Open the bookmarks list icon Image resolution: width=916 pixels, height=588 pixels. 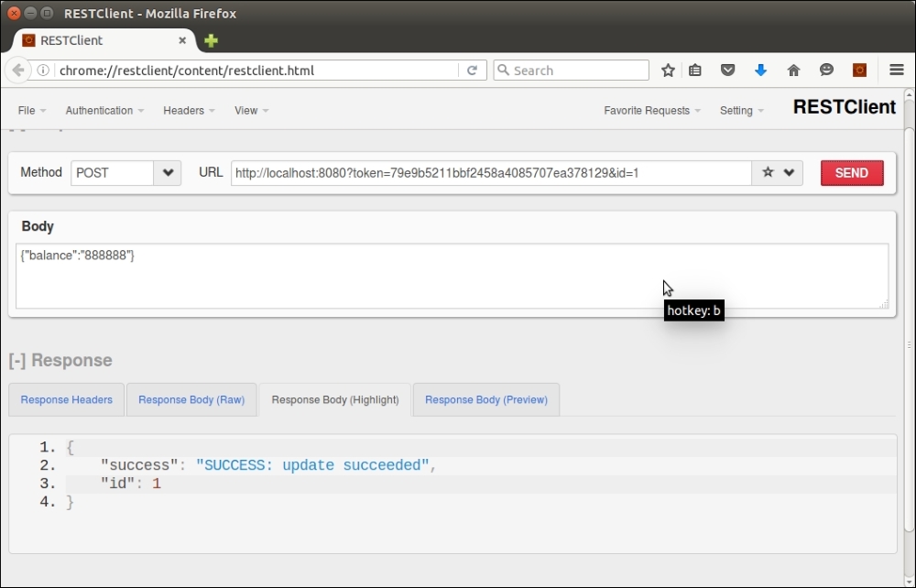pos(695,71)
